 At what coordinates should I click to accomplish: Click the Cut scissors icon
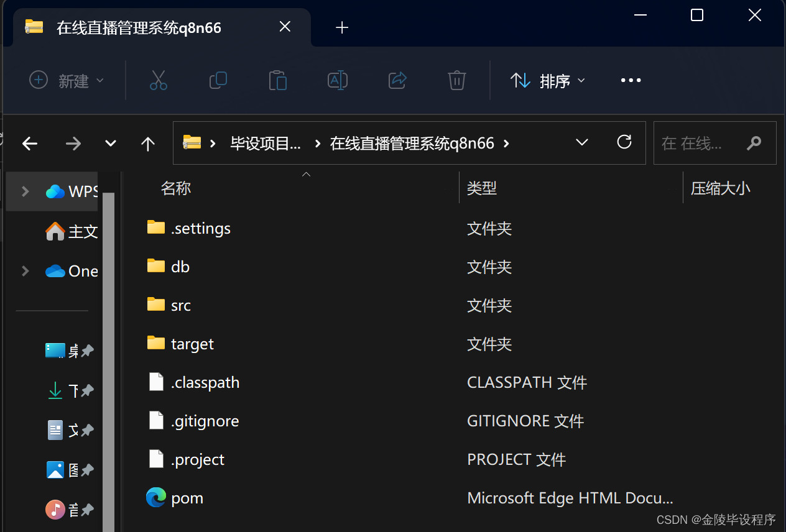(x=159, y=80)
